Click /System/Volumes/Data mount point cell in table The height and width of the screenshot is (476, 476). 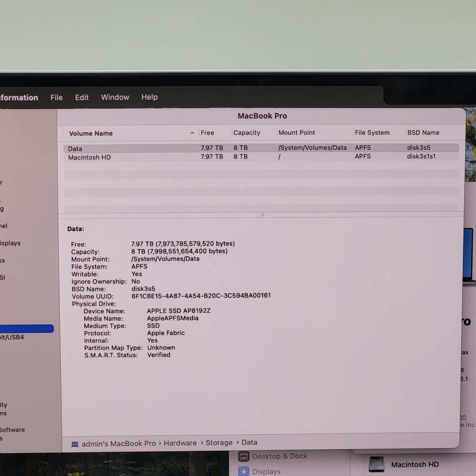312,148
